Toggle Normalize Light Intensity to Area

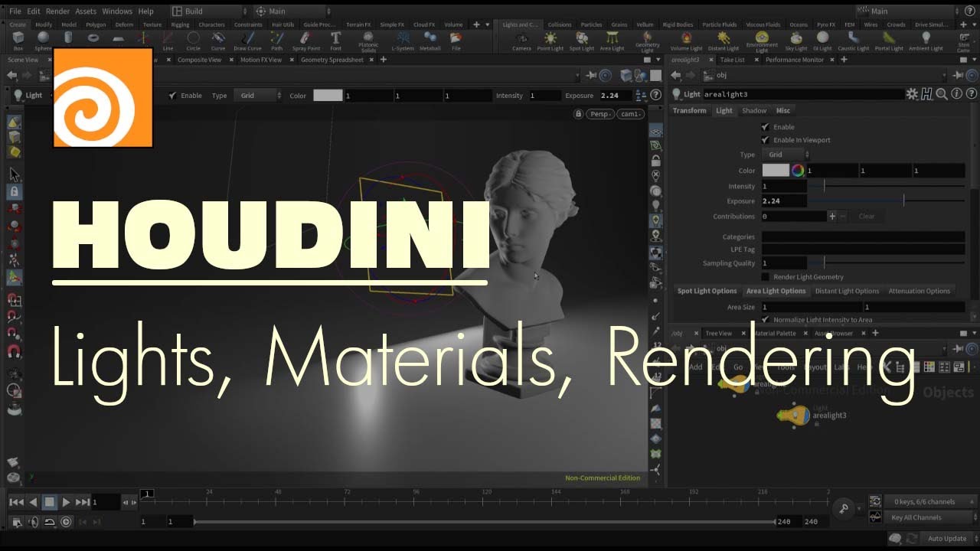click(765, 320)
